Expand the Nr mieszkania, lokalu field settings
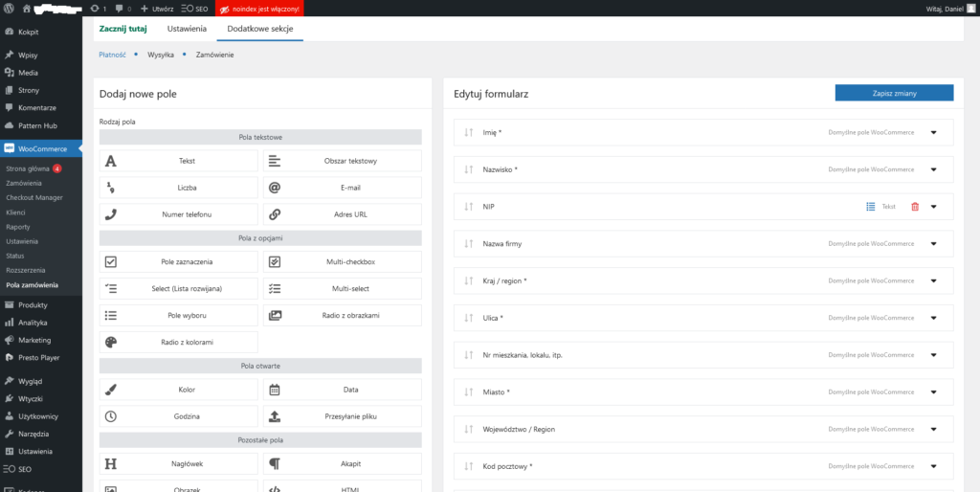Image resolution: width=980 pixels, height=492 pixels. (934, 355)
